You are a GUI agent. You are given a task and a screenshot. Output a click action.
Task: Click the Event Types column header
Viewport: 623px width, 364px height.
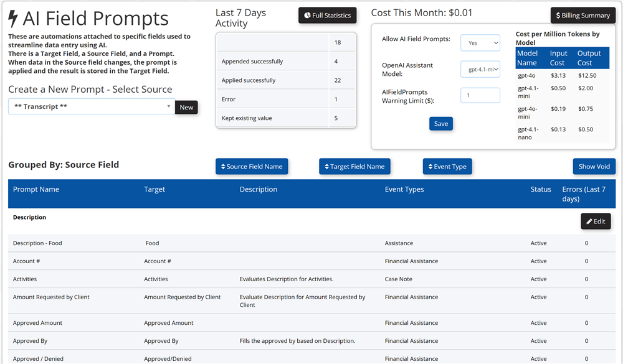click(x=404, y=189)
